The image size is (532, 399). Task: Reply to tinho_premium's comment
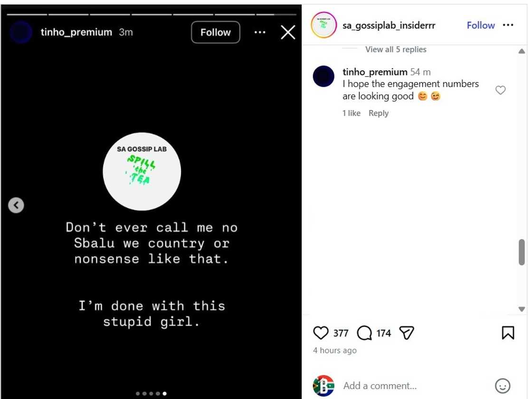click(379, 113)
